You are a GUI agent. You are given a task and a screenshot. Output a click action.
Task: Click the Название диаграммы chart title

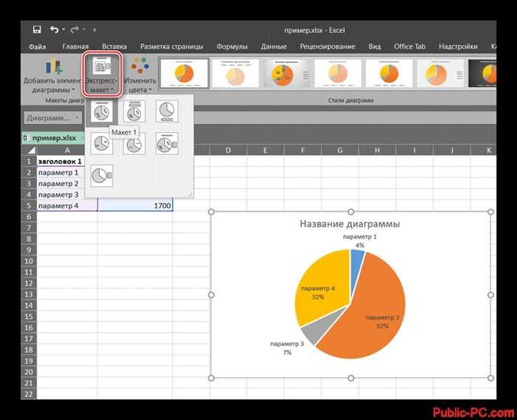(x=349, y=224)
